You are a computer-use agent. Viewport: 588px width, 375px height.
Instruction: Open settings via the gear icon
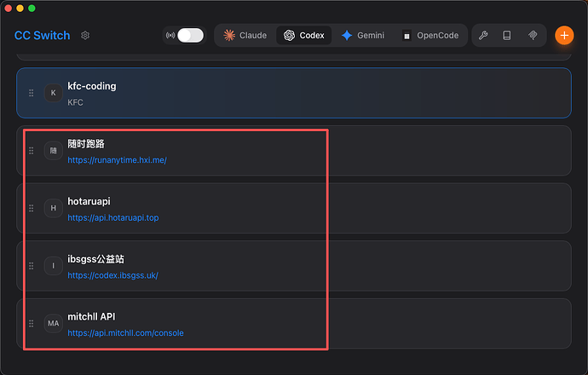point(85,36)
